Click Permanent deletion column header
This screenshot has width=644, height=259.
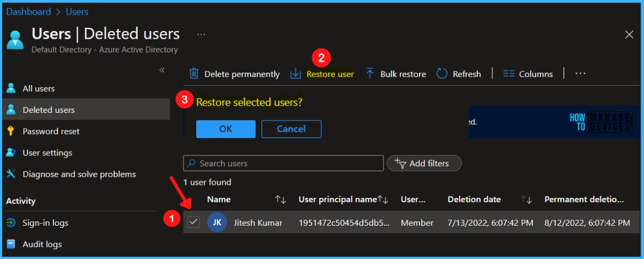tap(584, 200)
